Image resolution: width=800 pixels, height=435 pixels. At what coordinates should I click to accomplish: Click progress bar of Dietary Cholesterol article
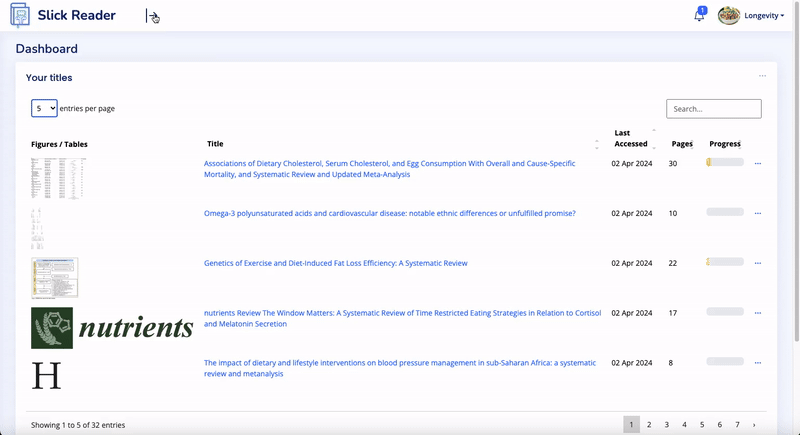[725, 162]
